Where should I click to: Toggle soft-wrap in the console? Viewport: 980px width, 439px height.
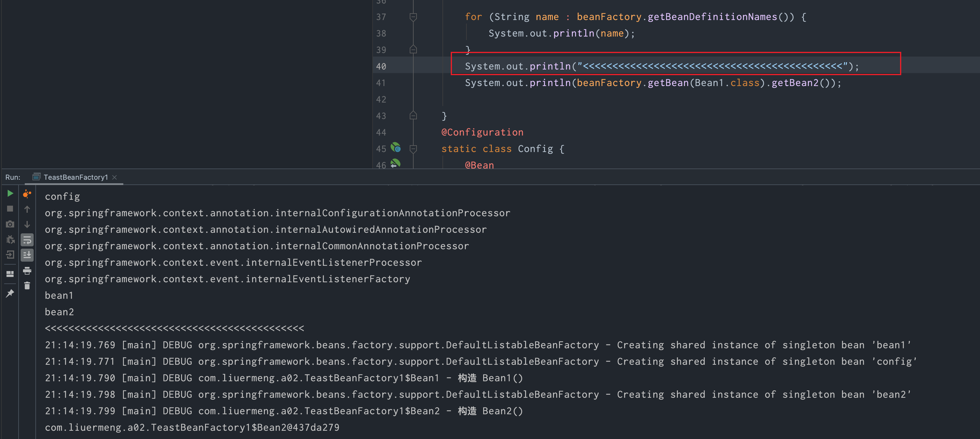tap(27, 240)
